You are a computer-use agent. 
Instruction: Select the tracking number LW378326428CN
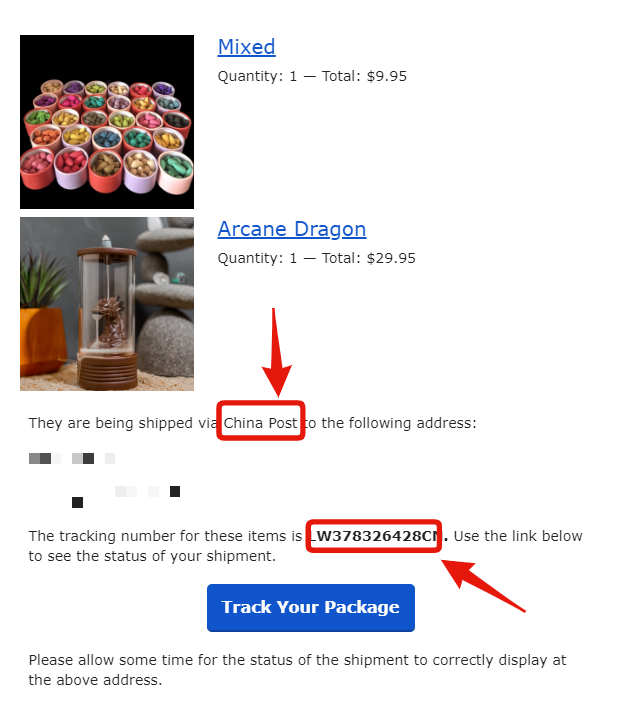click(x=374, y=536)
